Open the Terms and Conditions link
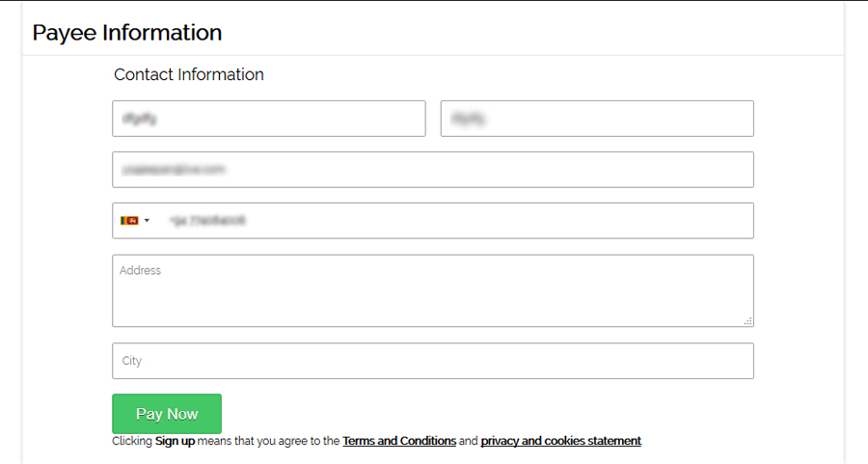 [399, 441]
